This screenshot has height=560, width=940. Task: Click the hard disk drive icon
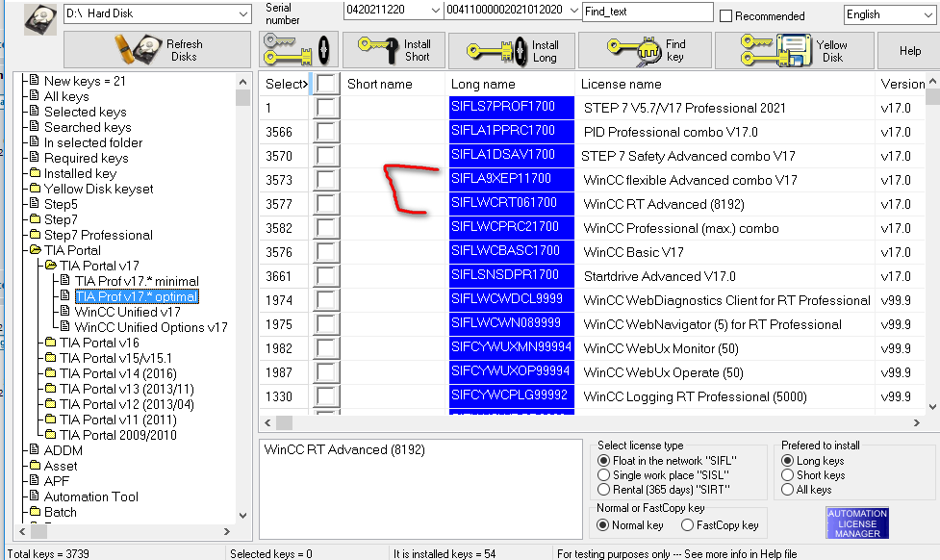click(x=40, y=19)
